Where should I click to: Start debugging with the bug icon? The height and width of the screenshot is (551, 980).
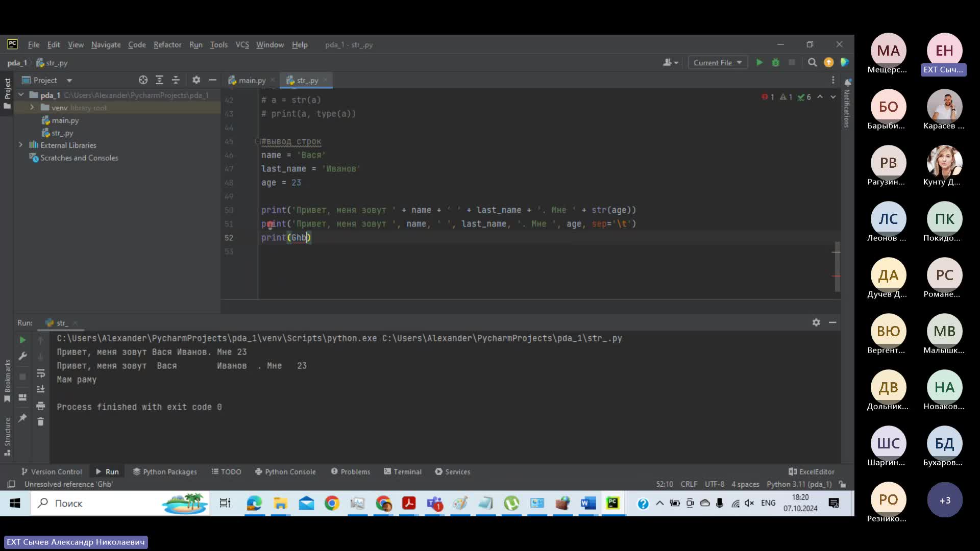[775, 62]
